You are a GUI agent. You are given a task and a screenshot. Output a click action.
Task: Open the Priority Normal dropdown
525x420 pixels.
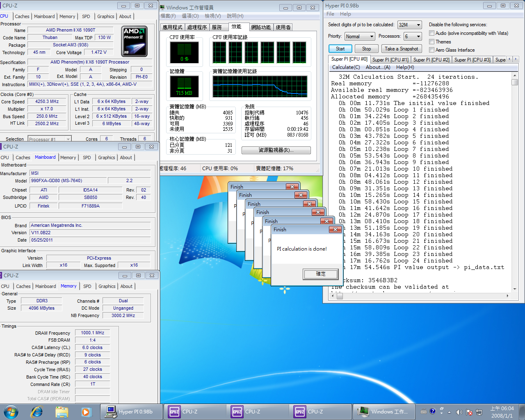[360, 37]
